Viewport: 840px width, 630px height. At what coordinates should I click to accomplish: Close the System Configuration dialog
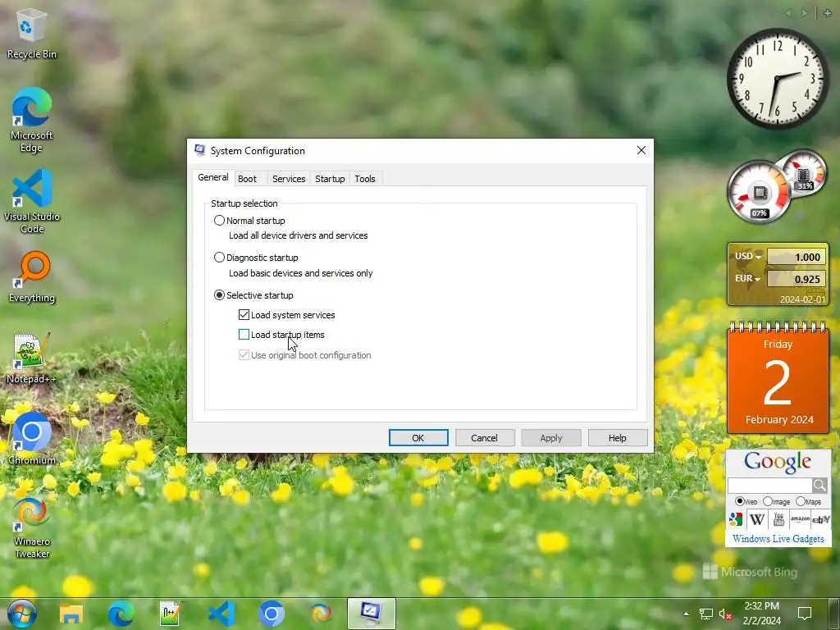[x=641, y=151]
